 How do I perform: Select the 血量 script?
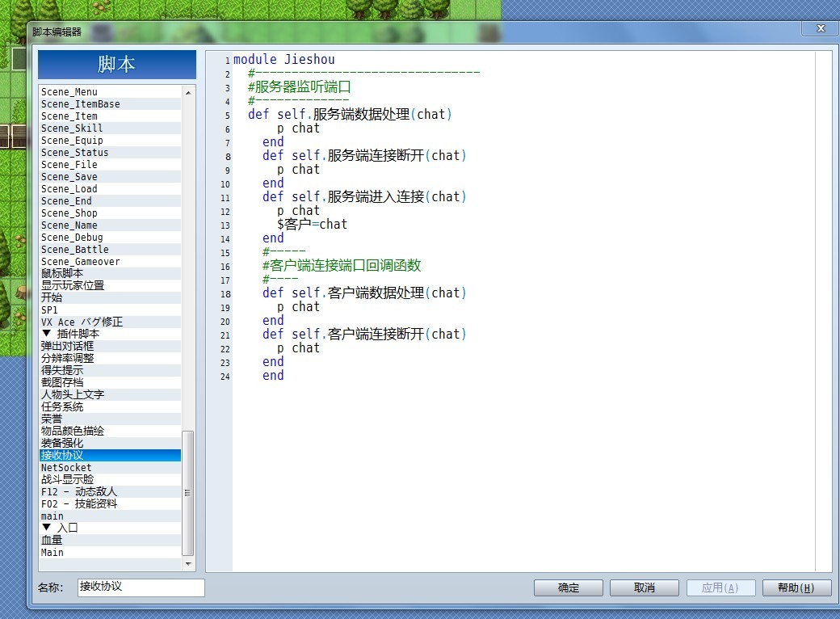point(111,541)
